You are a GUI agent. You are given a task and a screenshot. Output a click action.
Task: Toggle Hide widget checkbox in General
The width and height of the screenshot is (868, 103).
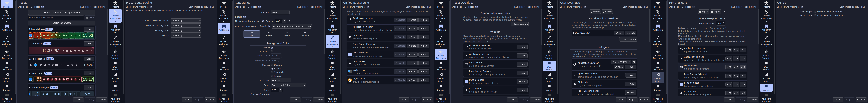pyautogui.click(x=814, y=12)
